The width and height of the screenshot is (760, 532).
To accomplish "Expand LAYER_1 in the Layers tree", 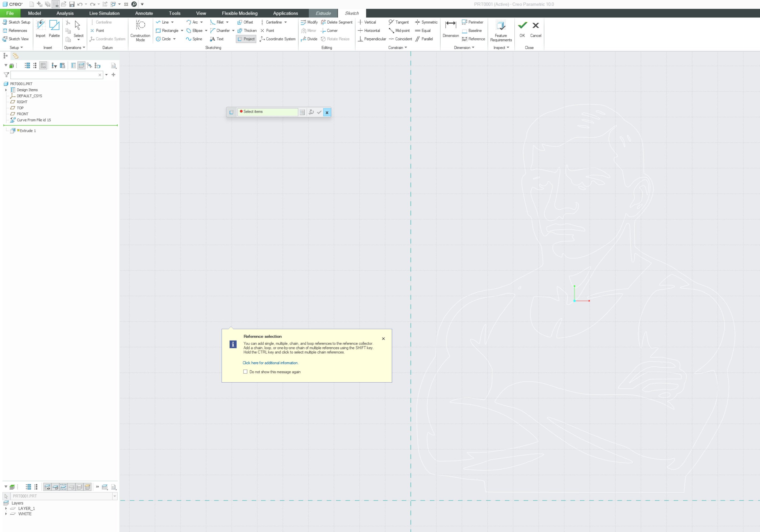I will coord(6,508).
